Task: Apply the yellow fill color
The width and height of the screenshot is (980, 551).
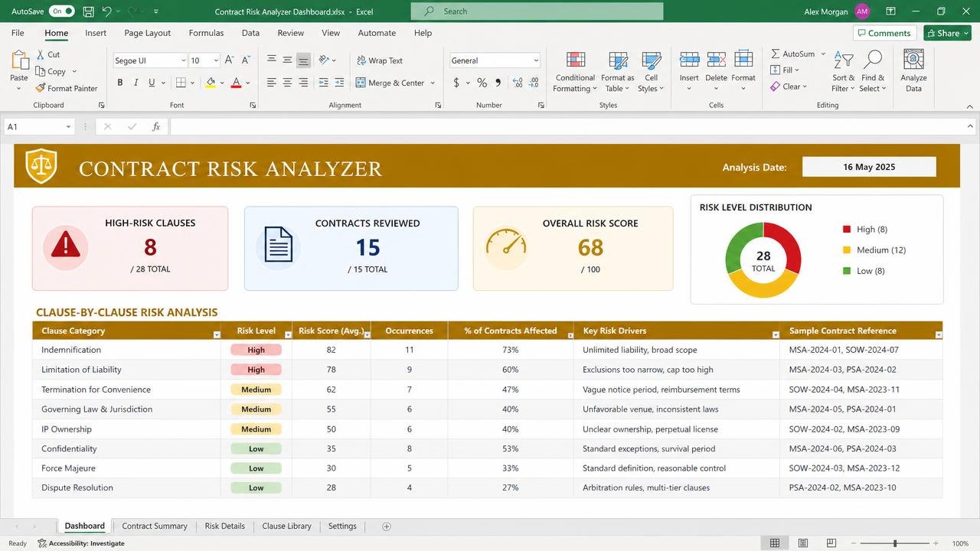Action: point(211,83)
